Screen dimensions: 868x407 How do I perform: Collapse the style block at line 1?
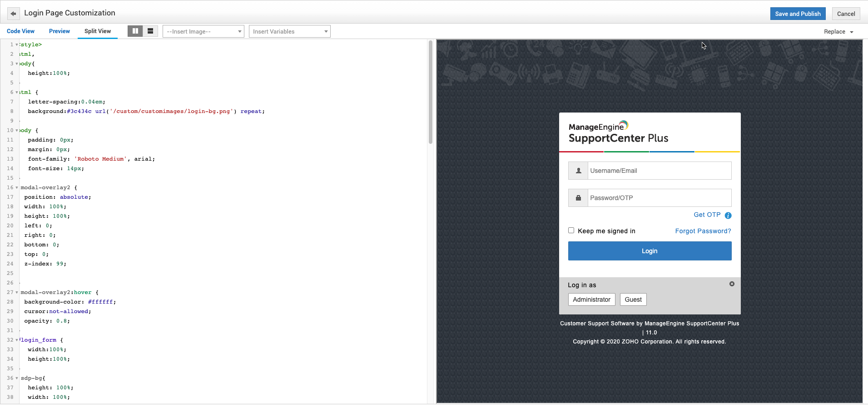point(17,44)
